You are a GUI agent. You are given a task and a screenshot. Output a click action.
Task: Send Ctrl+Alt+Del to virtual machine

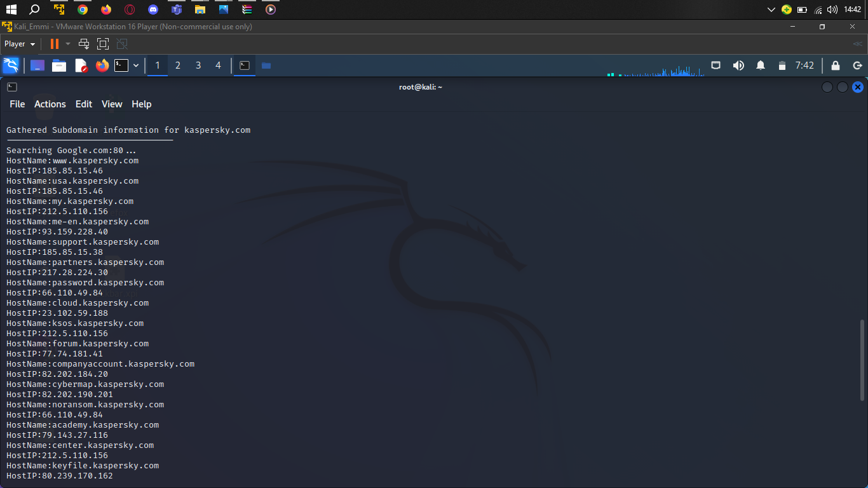(84, 44)
